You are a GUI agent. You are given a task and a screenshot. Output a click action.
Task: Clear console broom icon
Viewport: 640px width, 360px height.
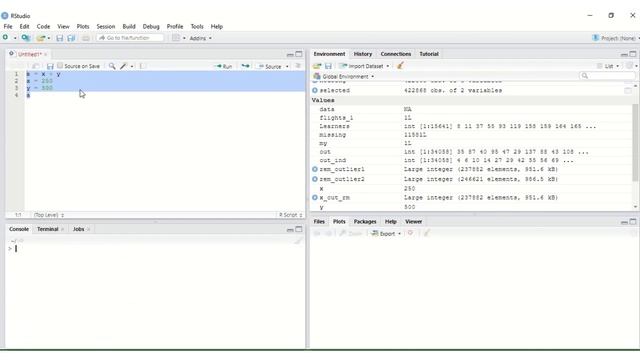(298, 241)
